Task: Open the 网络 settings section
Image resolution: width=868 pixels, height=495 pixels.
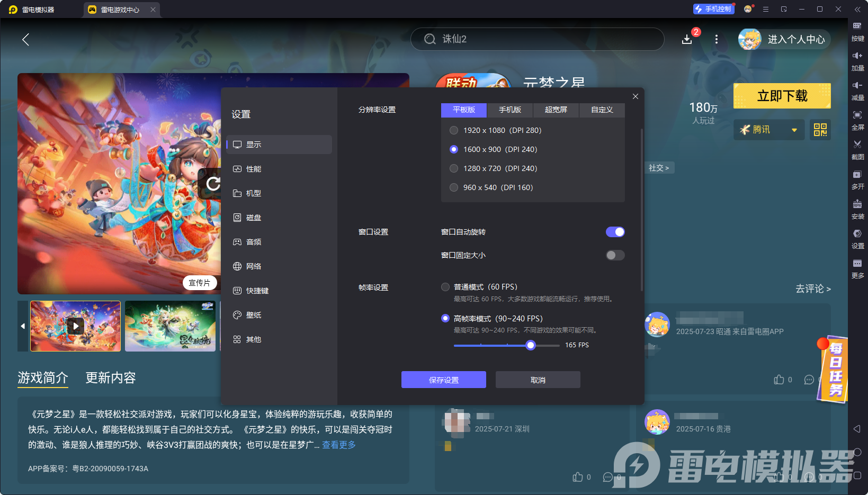Action: (279, 266)
